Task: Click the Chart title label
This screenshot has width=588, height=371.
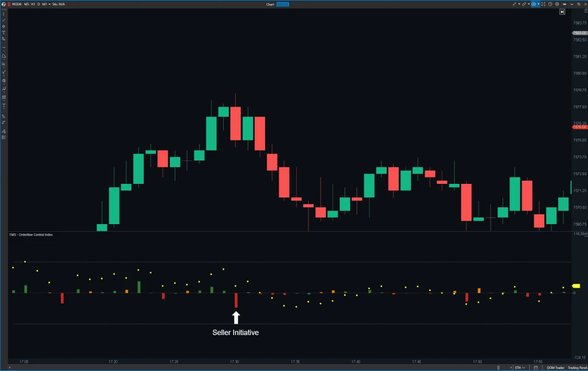Action: [270, 4]
